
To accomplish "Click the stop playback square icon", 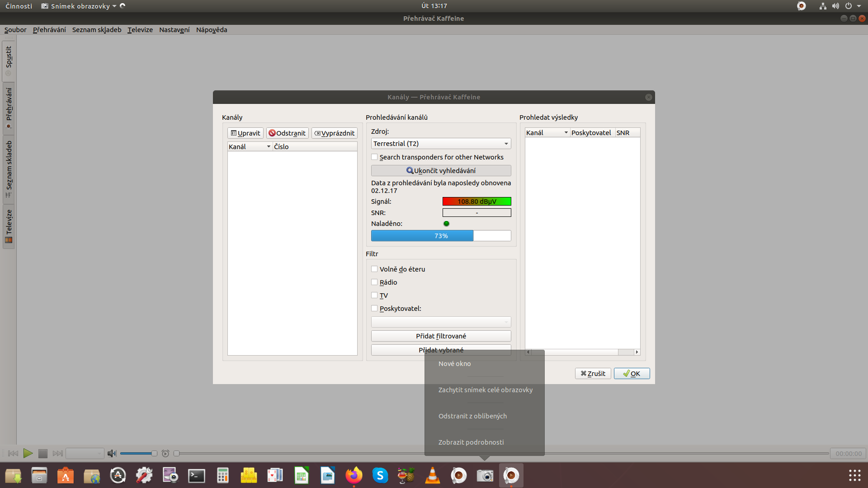I will click(43, 453).
